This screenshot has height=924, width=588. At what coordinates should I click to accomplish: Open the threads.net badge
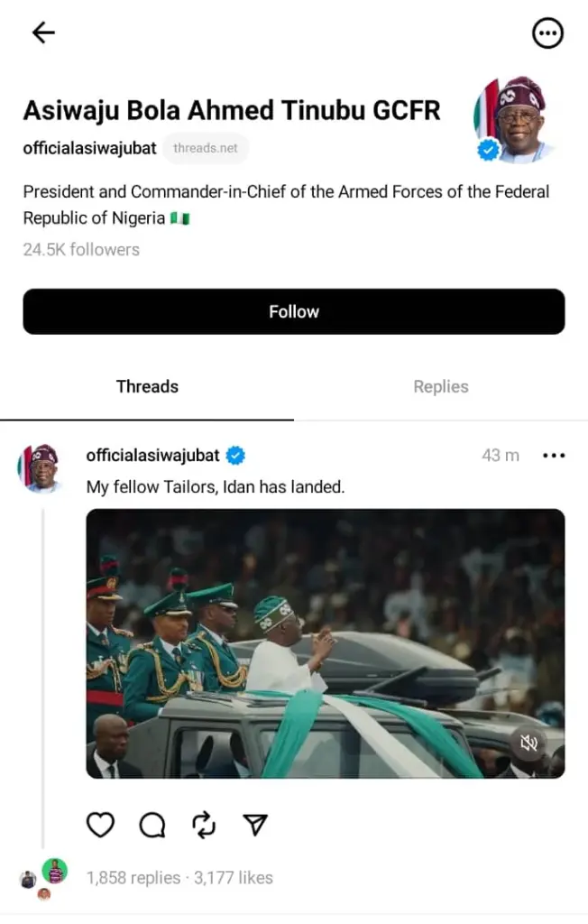pos(206,149)
